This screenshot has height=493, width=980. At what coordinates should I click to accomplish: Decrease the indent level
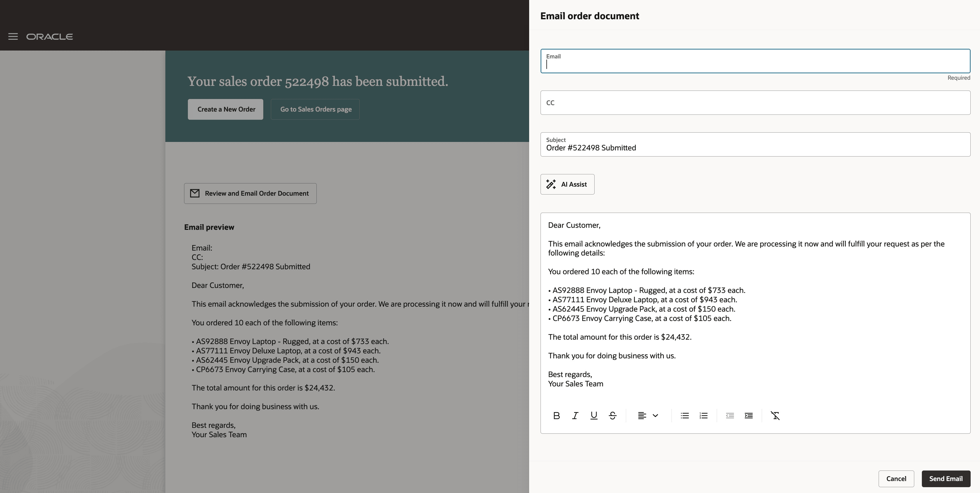tap(730, 415)
